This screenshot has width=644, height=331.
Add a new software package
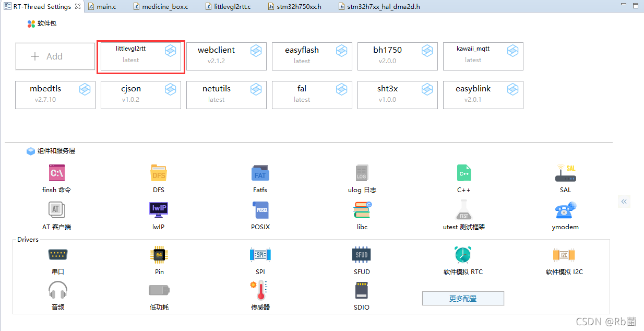(x=55, y=56)
